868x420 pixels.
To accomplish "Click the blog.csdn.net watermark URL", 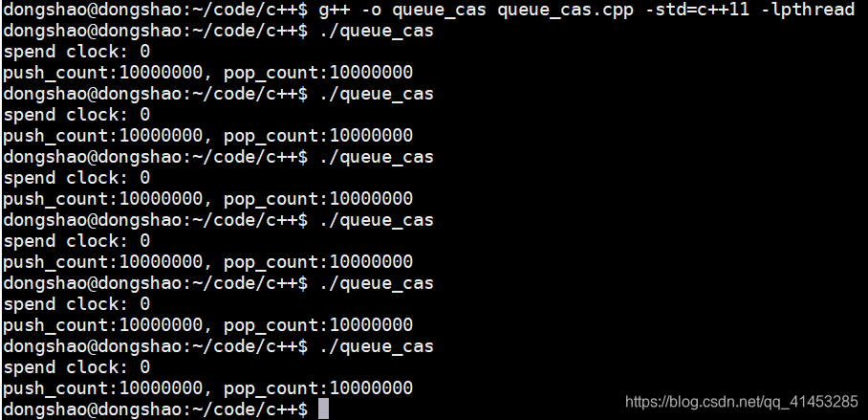I will 741,402.
